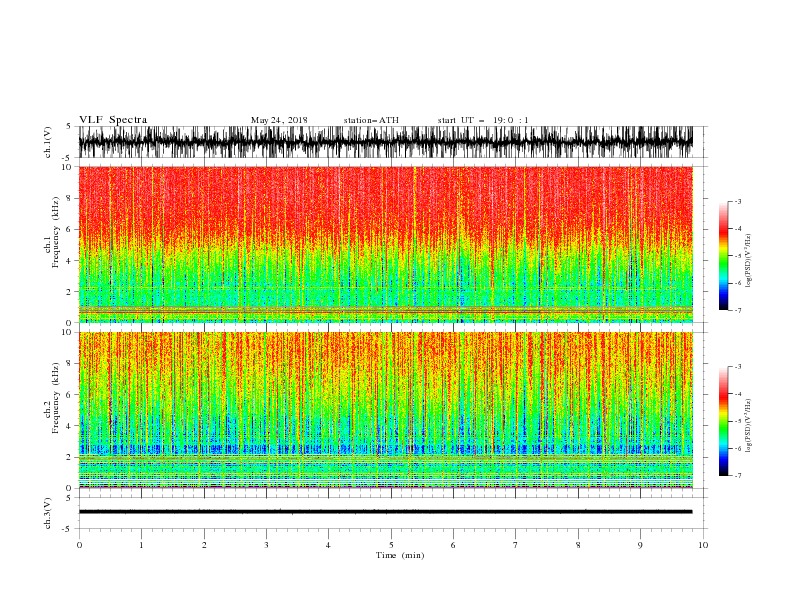Click the "ch.1(V)" waveform axis label

[x=48, y=142]
